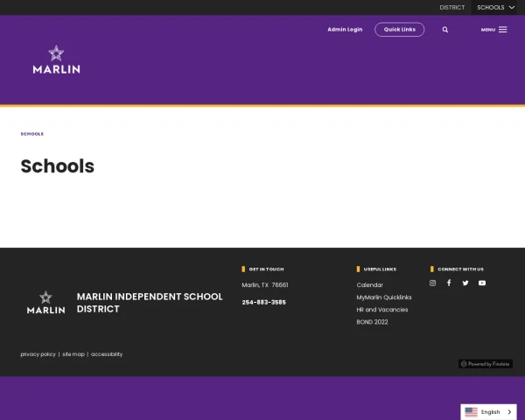This screenshot has width=525, height=420.
Task: Click the Schools breadcrumb link
Action: [x=31, y=134]
